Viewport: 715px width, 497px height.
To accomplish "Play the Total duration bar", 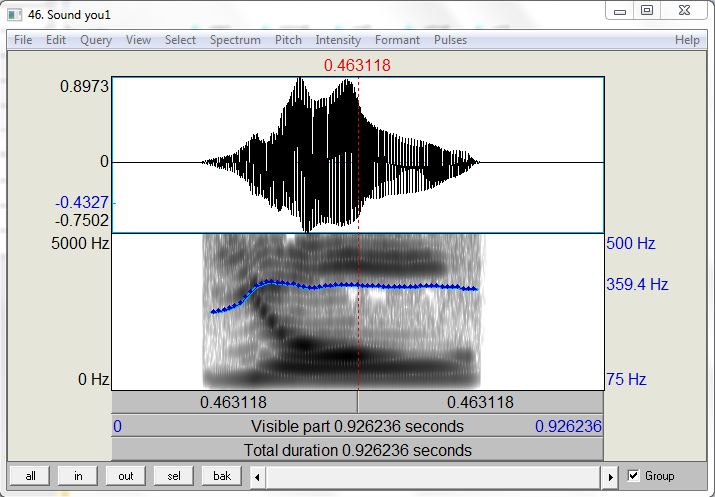I will pos(358,450).
